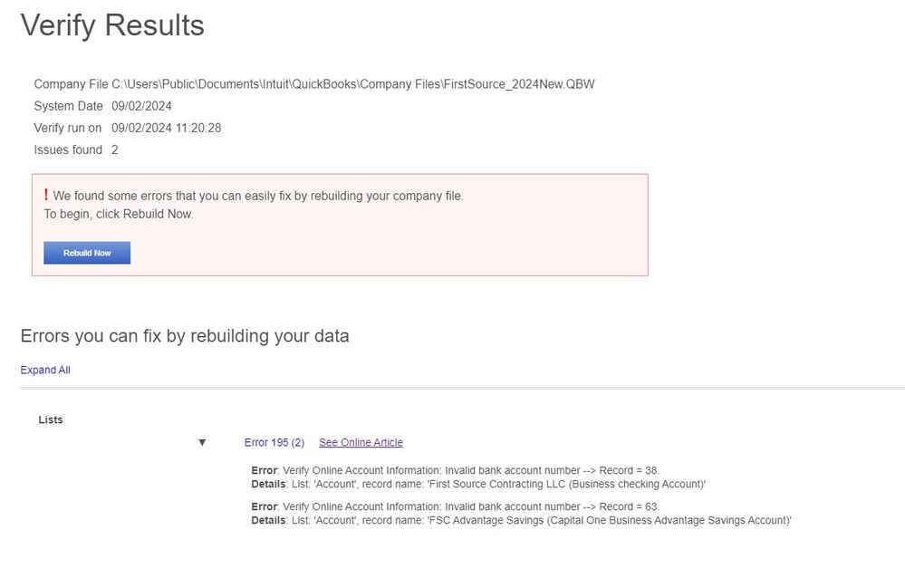Follow the See Online Article link

coord(361,442)
